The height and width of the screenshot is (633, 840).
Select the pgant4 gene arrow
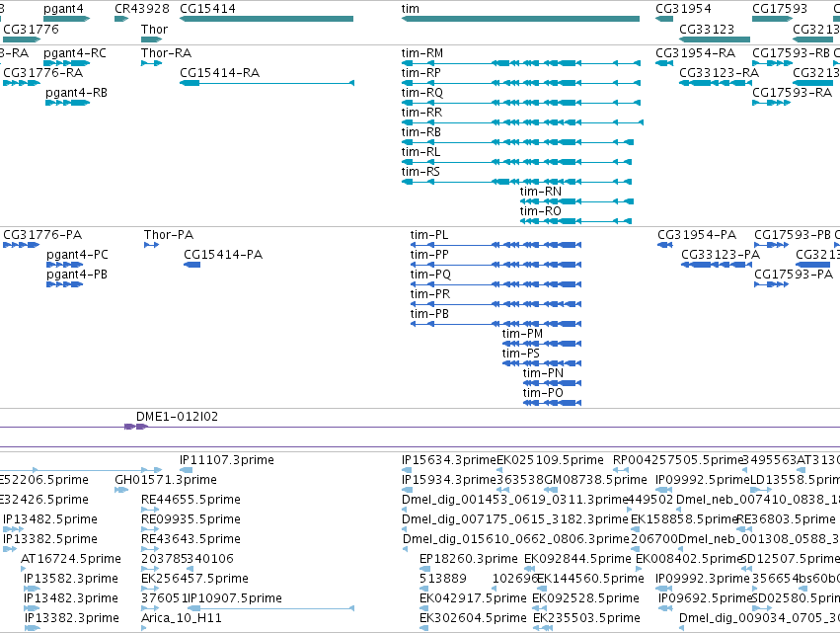(66, 19)
